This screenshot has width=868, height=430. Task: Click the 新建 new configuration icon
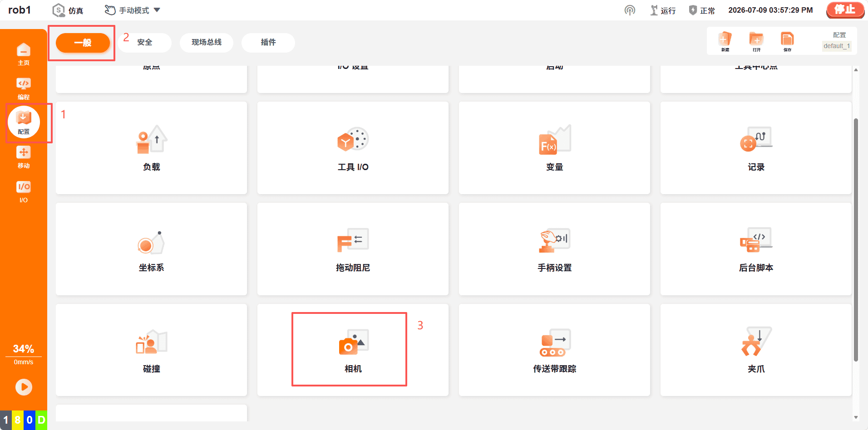click(725, 42)
